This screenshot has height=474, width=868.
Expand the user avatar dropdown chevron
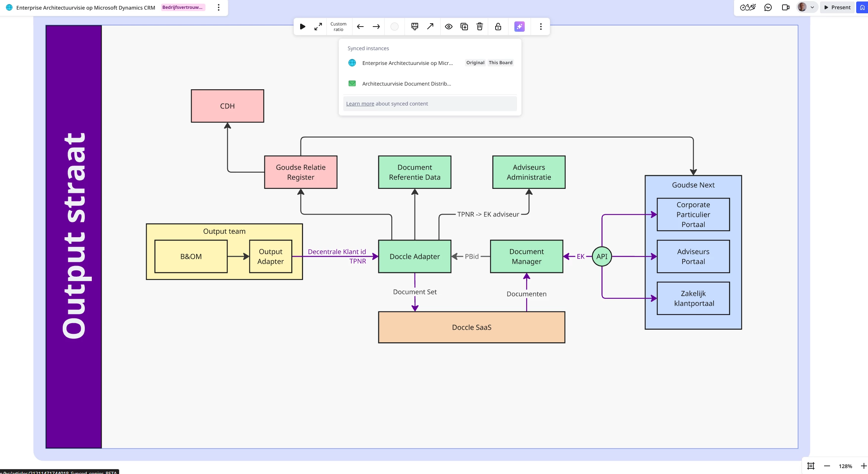point(812,7)
